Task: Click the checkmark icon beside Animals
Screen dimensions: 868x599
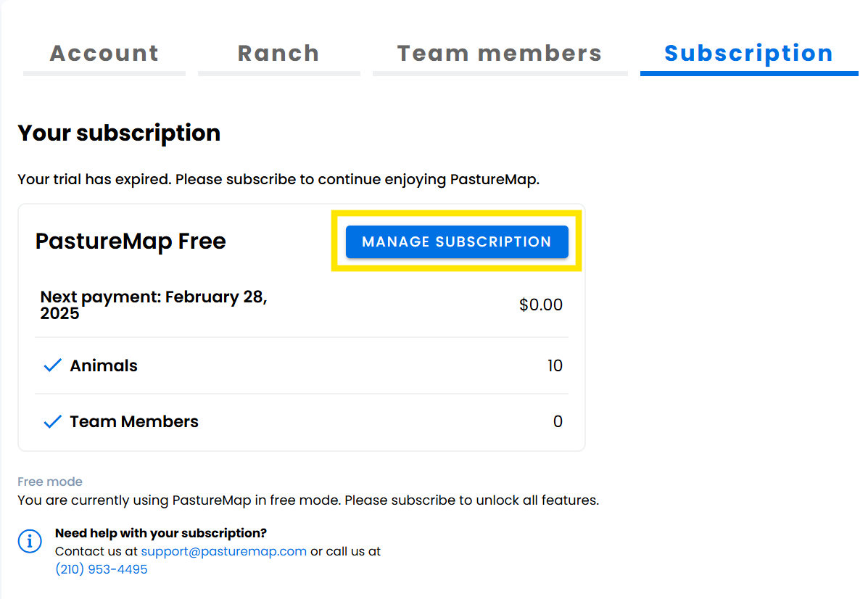Action: coord(53,365)
